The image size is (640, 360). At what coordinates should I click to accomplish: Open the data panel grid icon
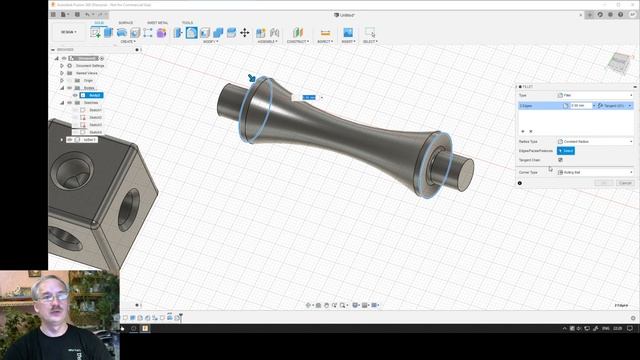[53, 15]
